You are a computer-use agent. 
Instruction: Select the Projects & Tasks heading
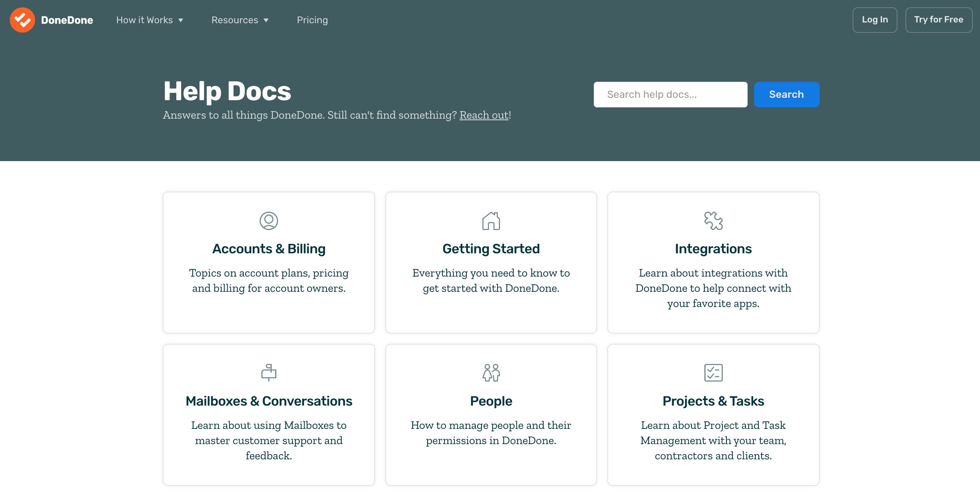click(x=713, y=401)
